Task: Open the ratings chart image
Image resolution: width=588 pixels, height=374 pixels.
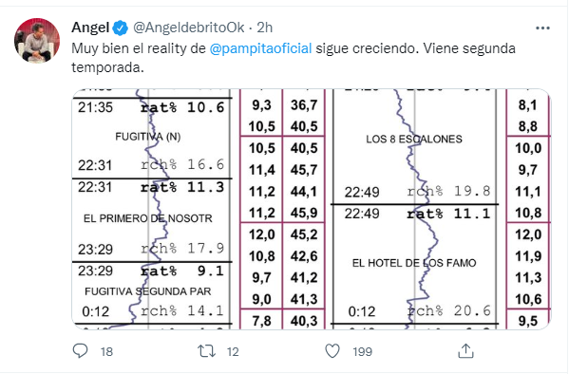Action: tap(312, 209)
